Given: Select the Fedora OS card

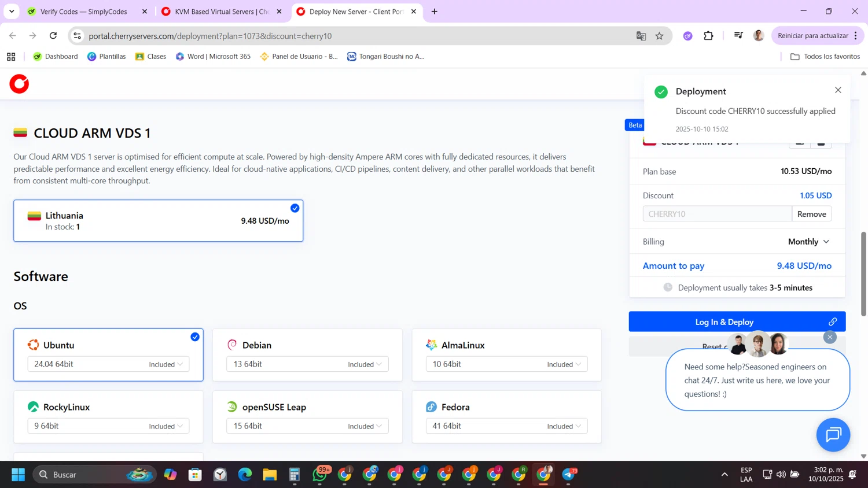Looking at the screenshot, I should point(506,417).
